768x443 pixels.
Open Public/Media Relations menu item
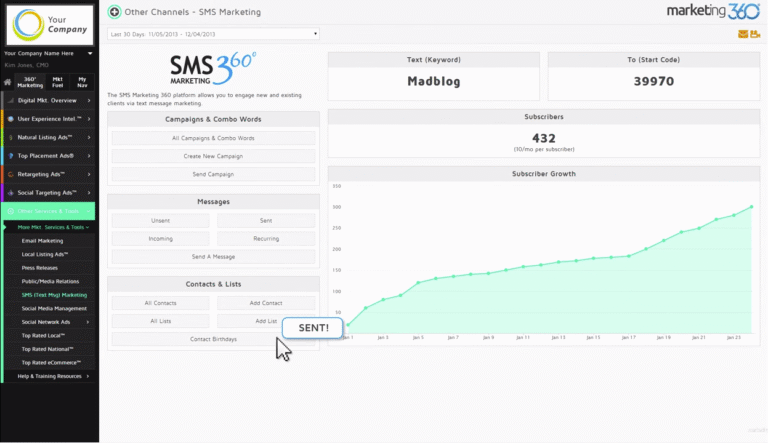coord(50,282)
